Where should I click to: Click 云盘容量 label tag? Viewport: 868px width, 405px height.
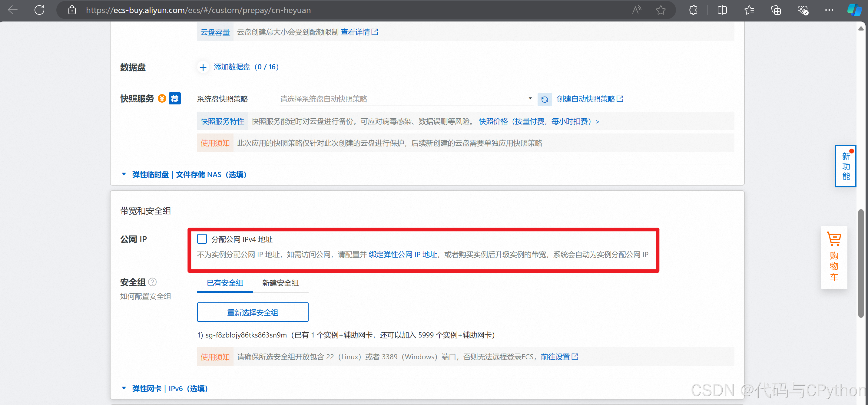click(215, 32)
